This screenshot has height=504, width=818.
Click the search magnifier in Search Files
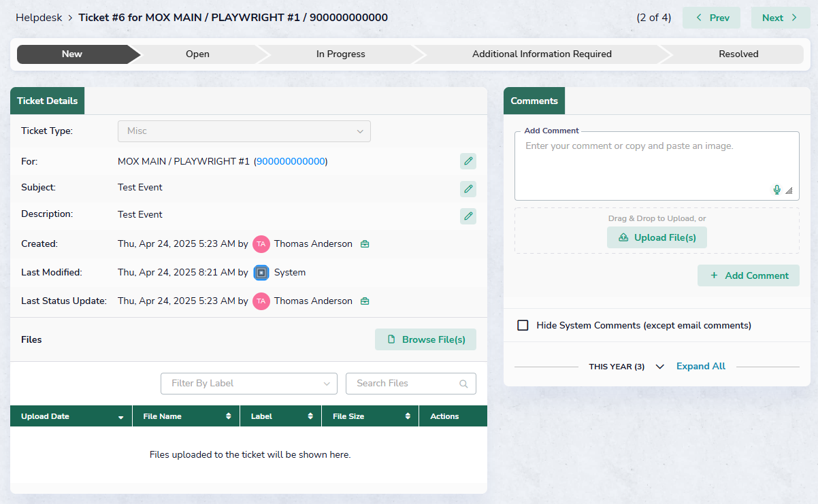[463, 384]
